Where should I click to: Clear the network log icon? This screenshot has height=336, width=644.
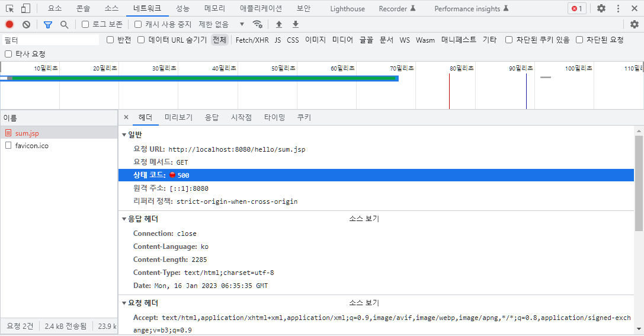click(x=26, y=25)
